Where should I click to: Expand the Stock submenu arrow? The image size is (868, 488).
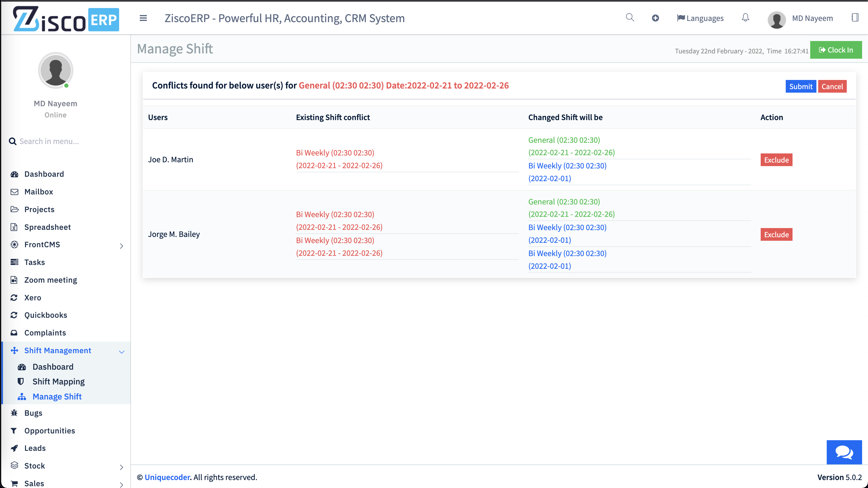tap(122, 467)
